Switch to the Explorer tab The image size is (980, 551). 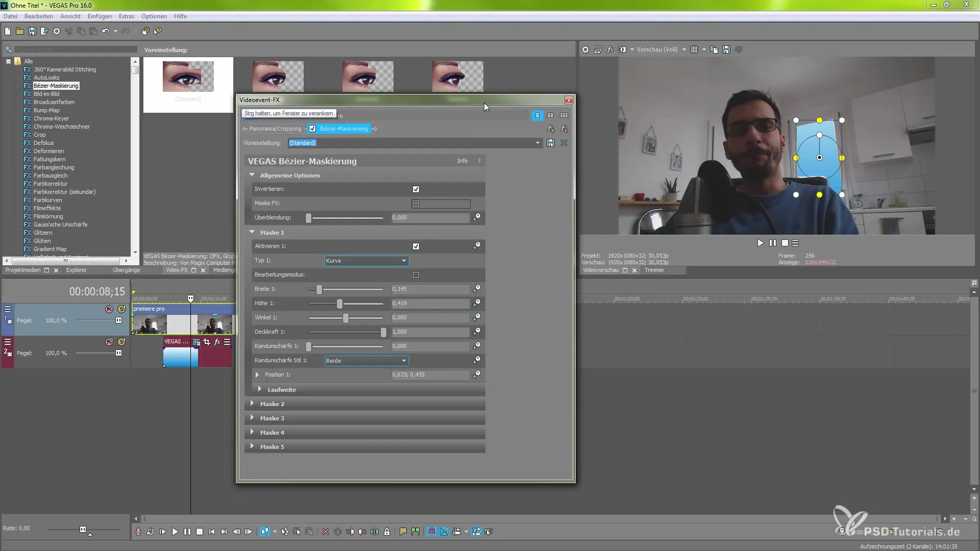77,270
